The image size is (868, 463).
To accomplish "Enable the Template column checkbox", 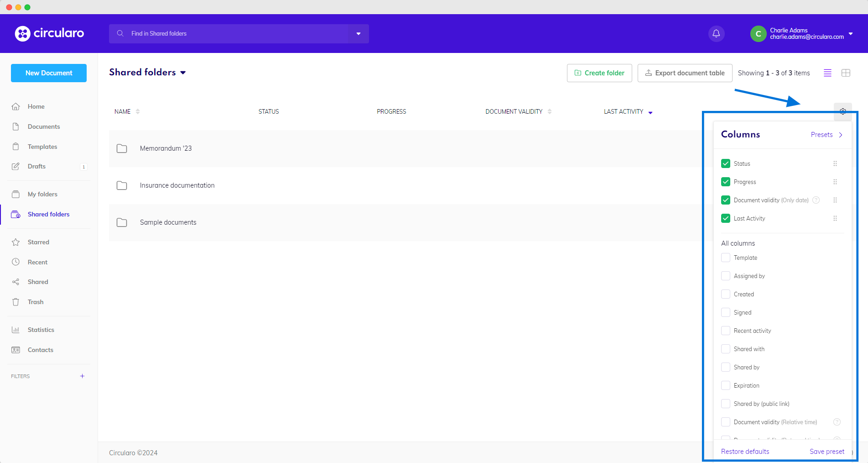I will [x=725, y=258].
